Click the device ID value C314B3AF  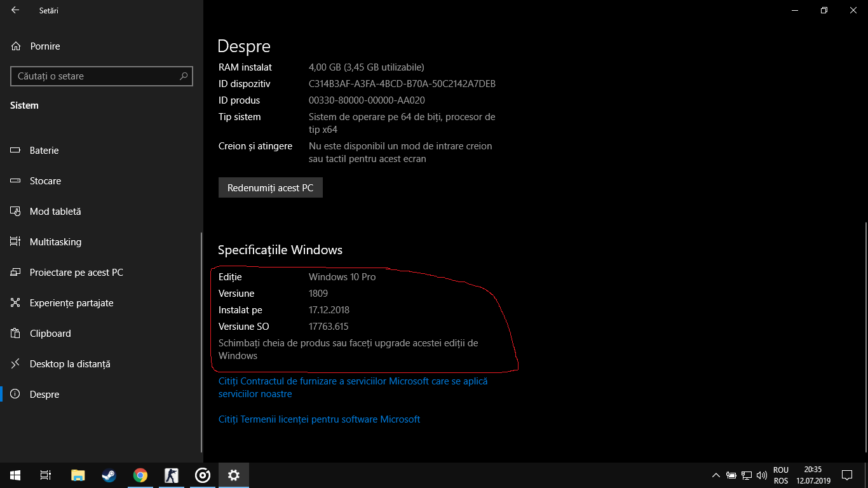[402, 84]
